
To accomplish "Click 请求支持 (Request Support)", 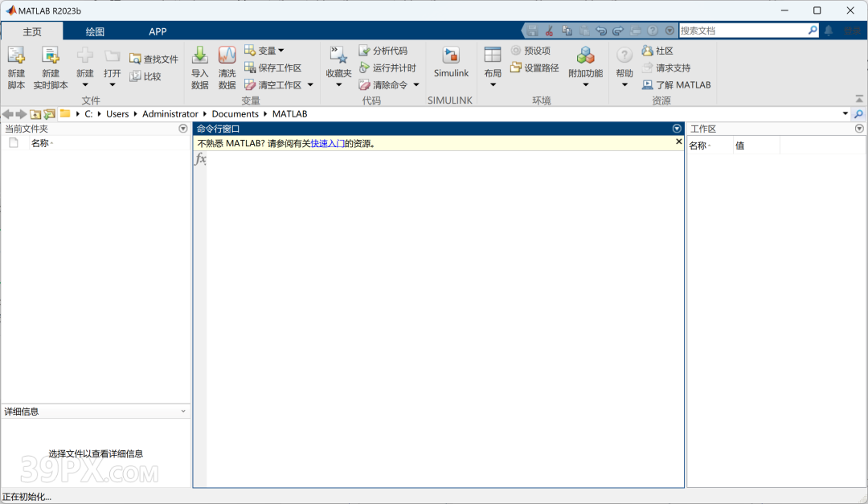I will pyautogui.click(x=666, y=68).
